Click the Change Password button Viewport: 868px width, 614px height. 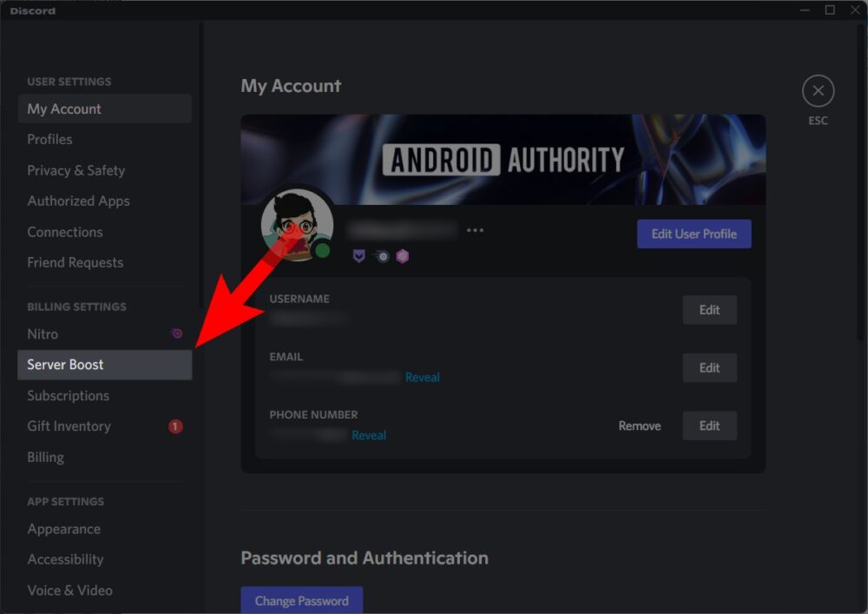pyautogui.click(x=301, y=600)
